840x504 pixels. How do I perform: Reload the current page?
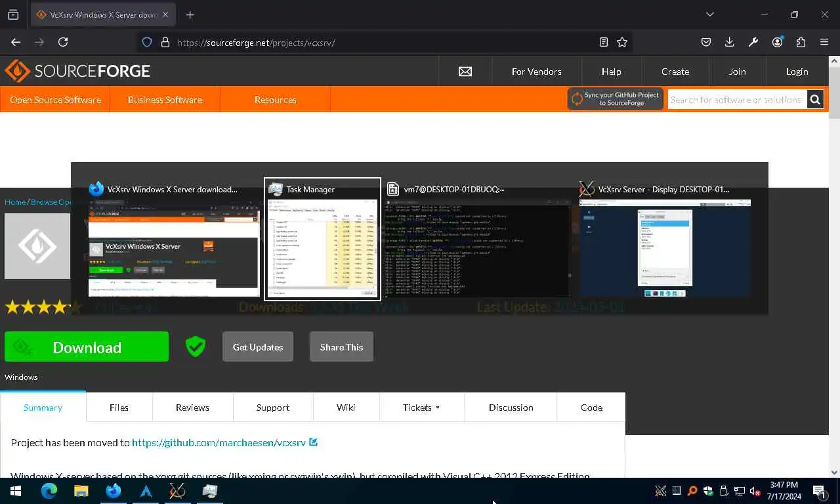pyautogui.click(x=63, y=42)
